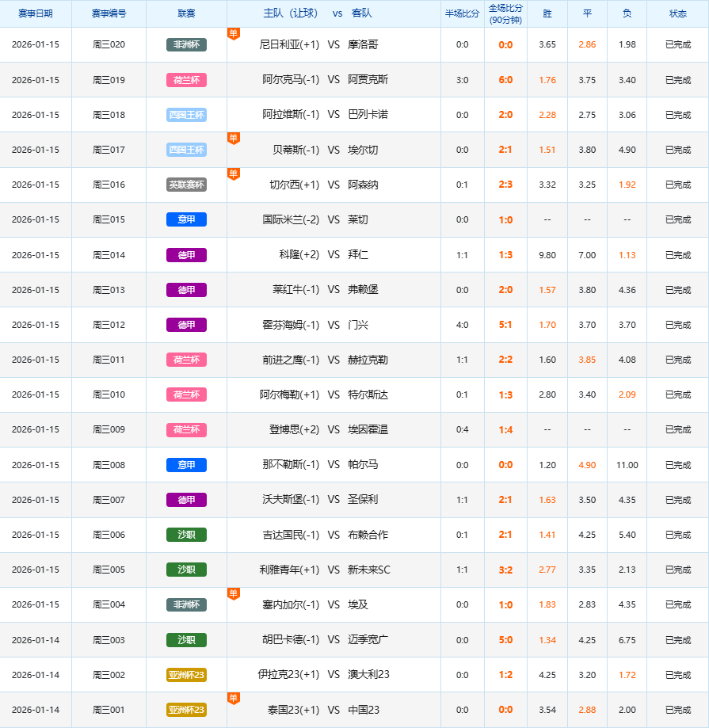Open the 阿尔克马 team link

291,80
